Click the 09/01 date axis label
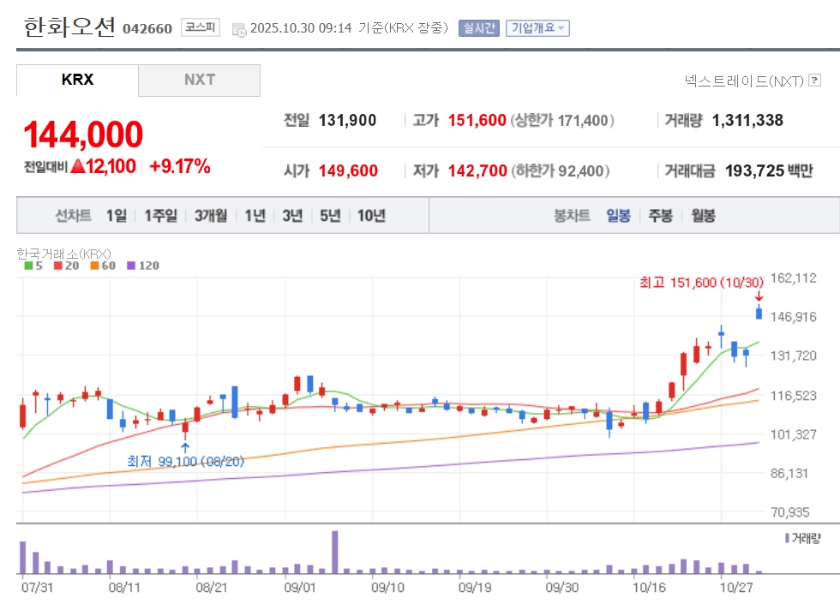This screenshot has width=840, height=616. tap(299, 588)
